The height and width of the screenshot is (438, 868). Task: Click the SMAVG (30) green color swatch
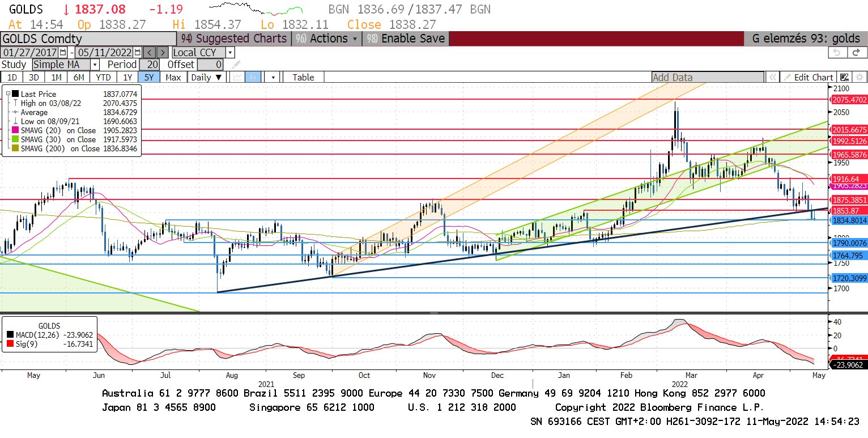pos(15,139)
